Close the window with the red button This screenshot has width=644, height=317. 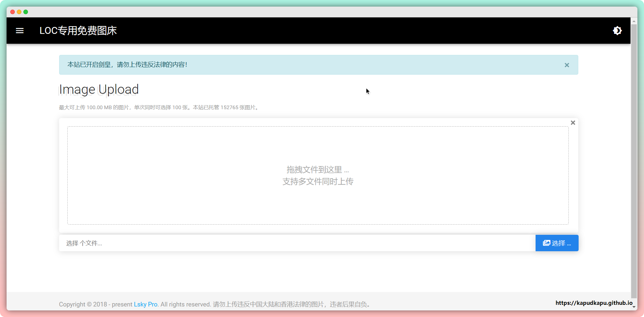pyautogui.click(x=12, y=12)
